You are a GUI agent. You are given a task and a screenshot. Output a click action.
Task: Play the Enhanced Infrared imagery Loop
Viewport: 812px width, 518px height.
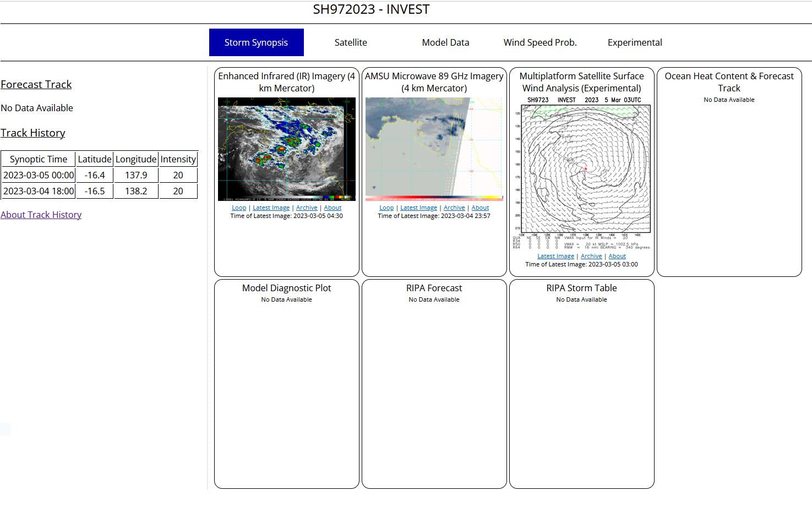[x=239, y=208]
